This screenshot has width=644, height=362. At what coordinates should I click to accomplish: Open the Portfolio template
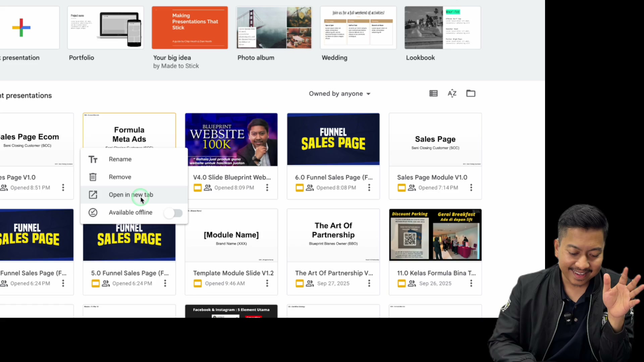[105, 27]
